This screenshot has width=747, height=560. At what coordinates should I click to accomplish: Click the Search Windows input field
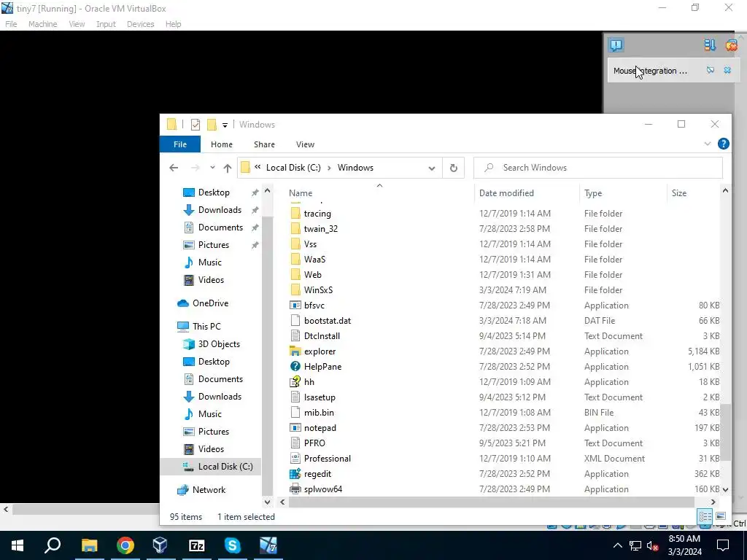click(x=598, y=168)
